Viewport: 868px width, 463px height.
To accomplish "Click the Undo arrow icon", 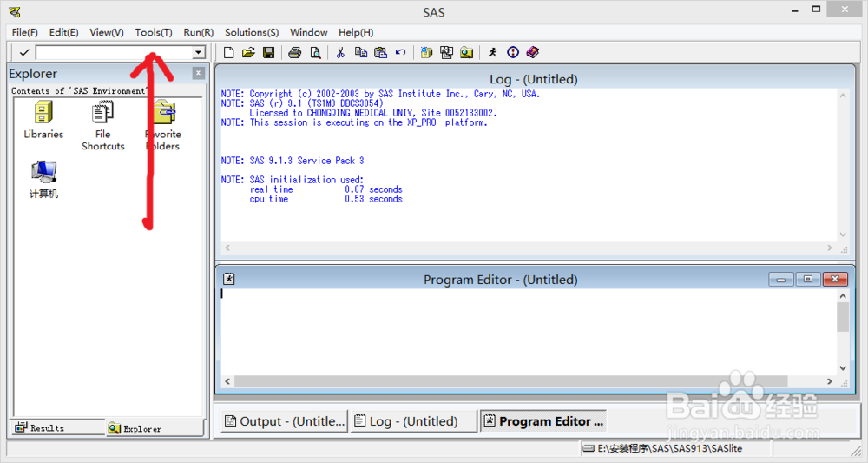I will (x=400, y=53).
